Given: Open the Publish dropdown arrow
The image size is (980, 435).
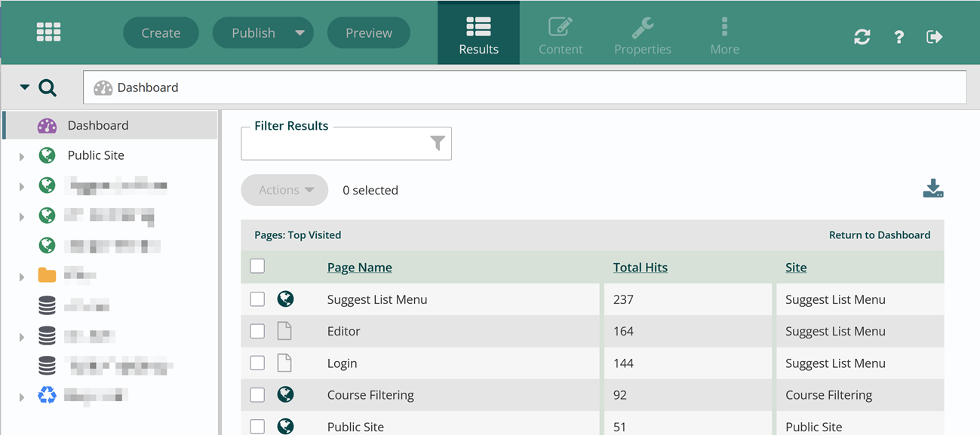Looking at the screenshot, I should coord(300,32).
